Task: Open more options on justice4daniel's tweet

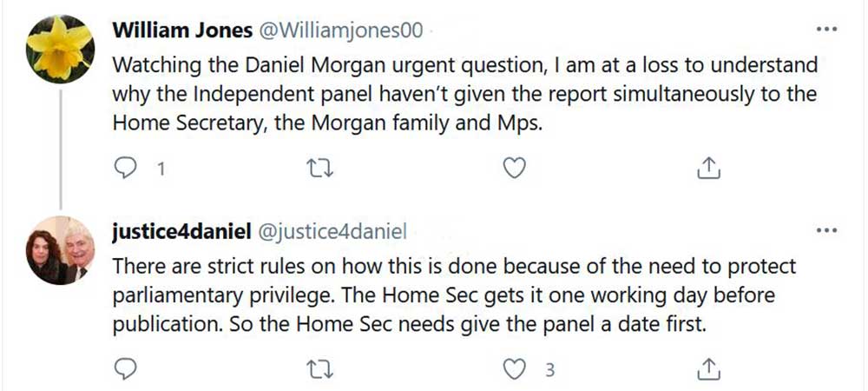Action: pyautogui.click(x=827, y=231)
